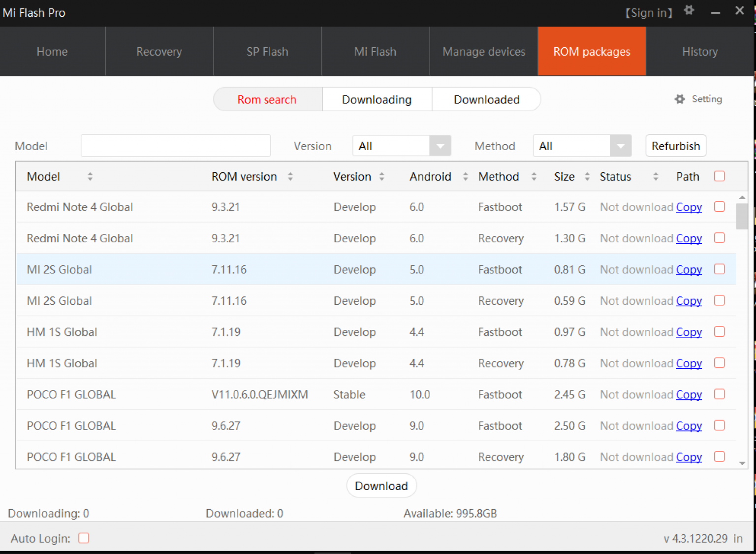Image resolution: width=756 pixels, height=554 pixels.
Task: Toggle select-all checkbox in Path header
Action: tap(720, 176)
